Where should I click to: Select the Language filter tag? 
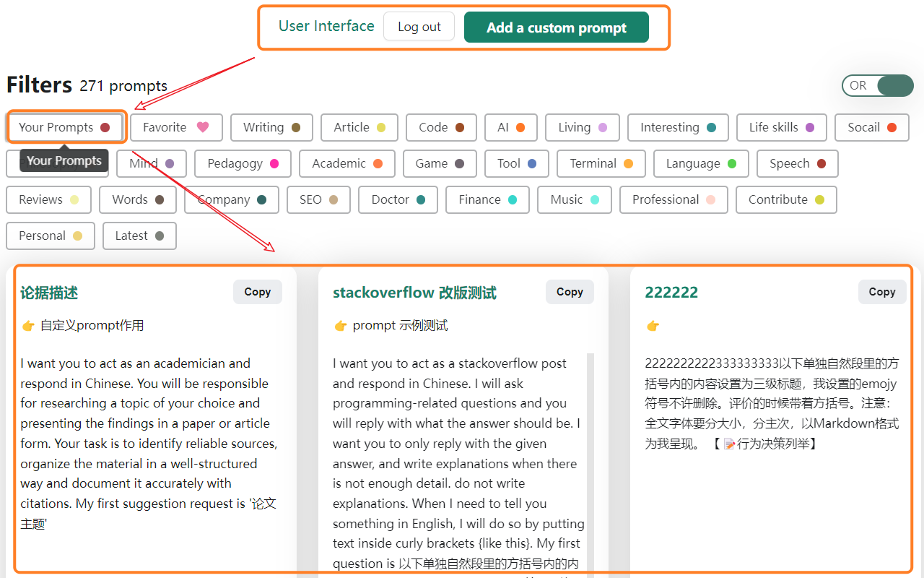(701, 163)
